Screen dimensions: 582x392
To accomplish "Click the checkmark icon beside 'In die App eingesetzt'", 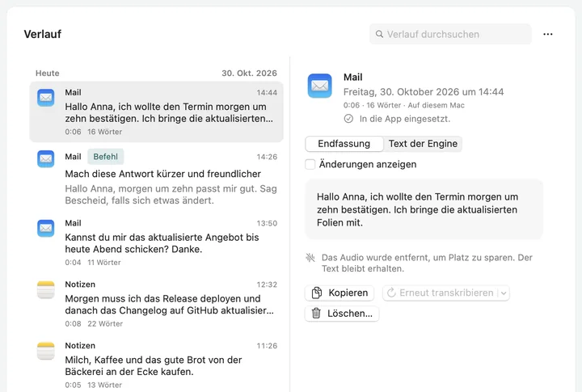I will [x=348, y=119].
